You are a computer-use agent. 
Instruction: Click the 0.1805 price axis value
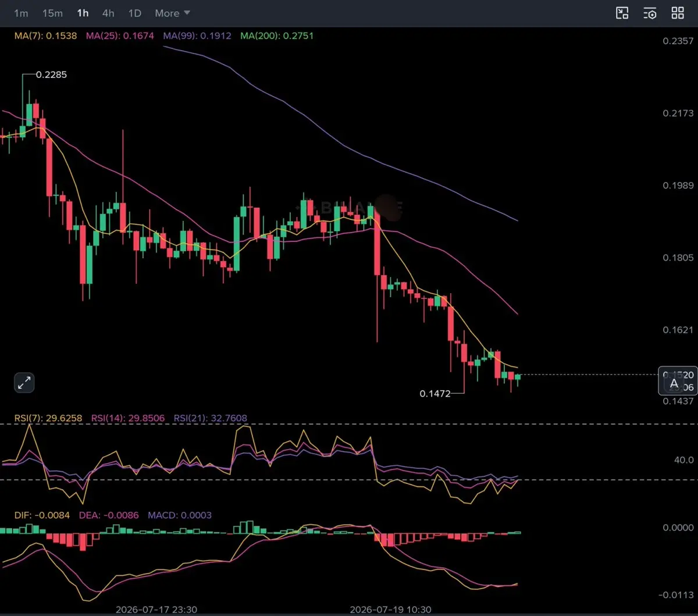[678, 258]
